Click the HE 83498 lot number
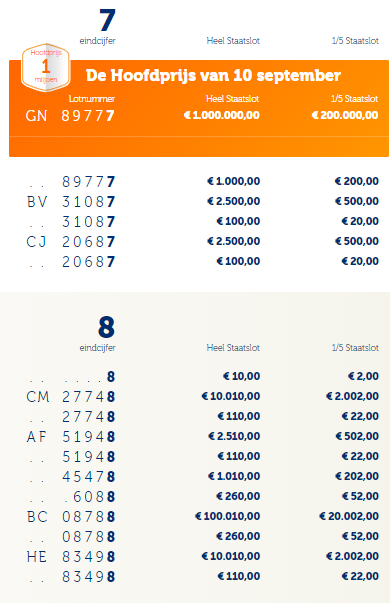The image size is (390, 603). [71, 556]
